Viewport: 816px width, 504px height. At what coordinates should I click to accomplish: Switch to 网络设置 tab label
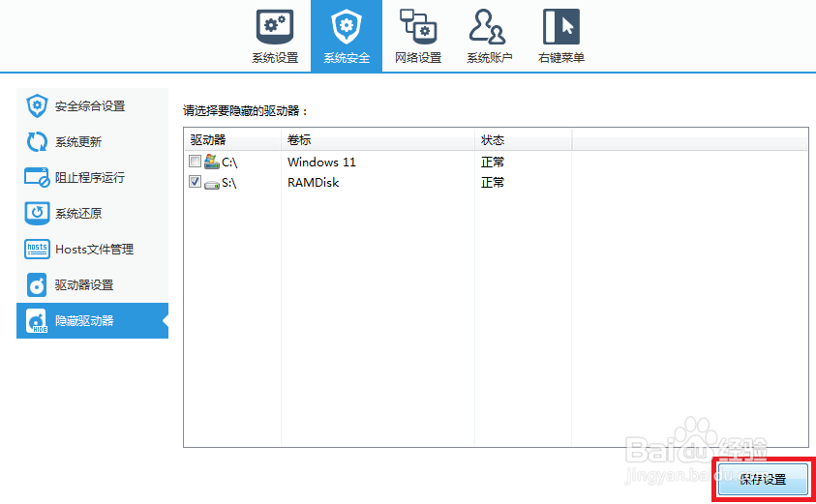click(418, 58)
